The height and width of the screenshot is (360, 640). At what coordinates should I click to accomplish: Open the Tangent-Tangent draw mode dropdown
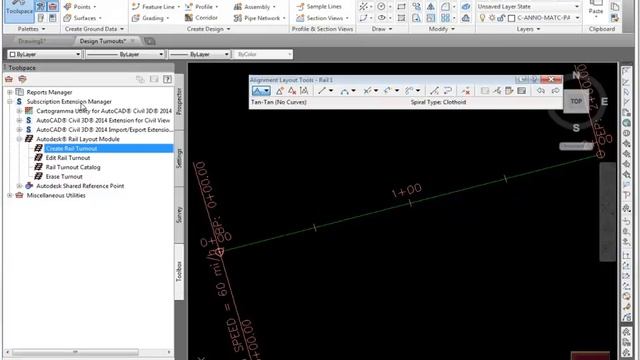[267, 91]
